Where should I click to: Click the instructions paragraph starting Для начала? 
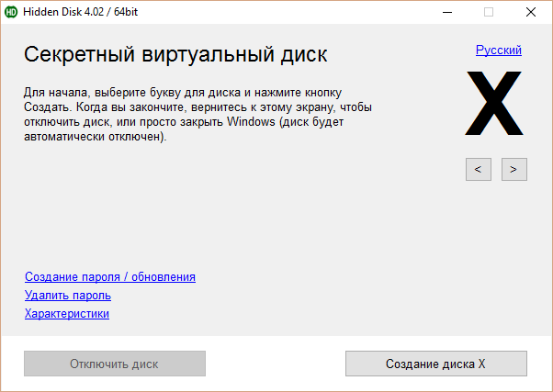[197, 114]
